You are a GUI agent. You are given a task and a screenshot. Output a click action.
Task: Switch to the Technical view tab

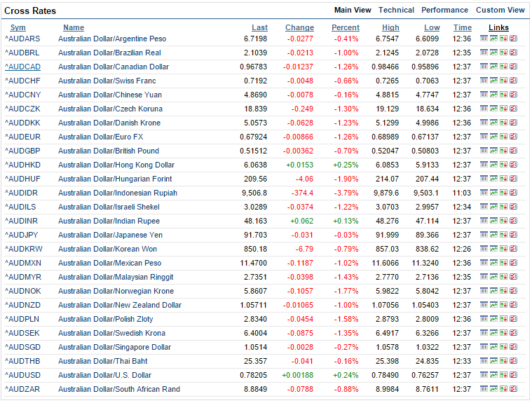pos(396,11)
